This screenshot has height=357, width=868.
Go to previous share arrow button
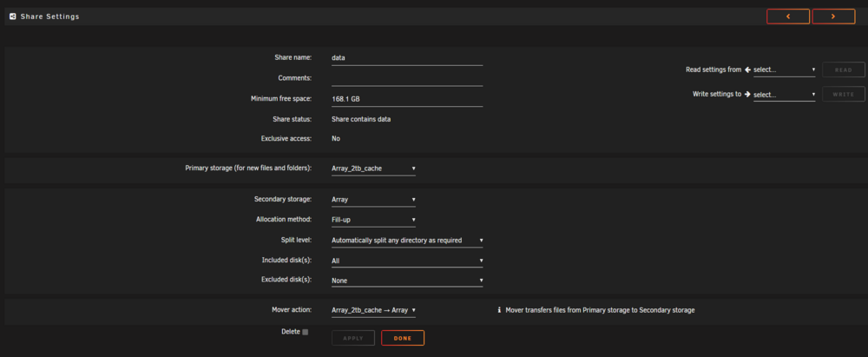(x=788, y=17)
